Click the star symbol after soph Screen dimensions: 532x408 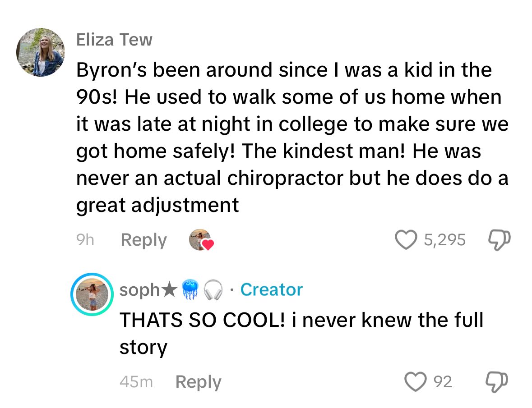[x=169, y=290]
